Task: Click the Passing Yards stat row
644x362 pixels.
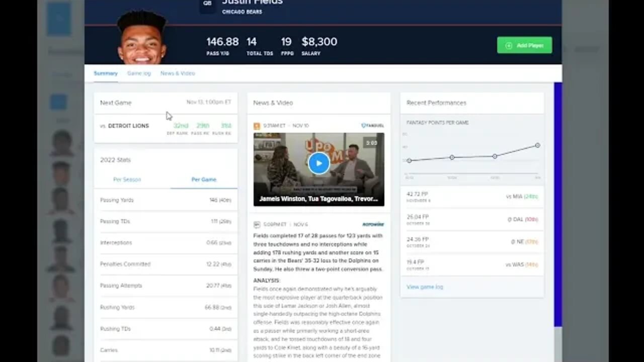Action: click(166, 200)
